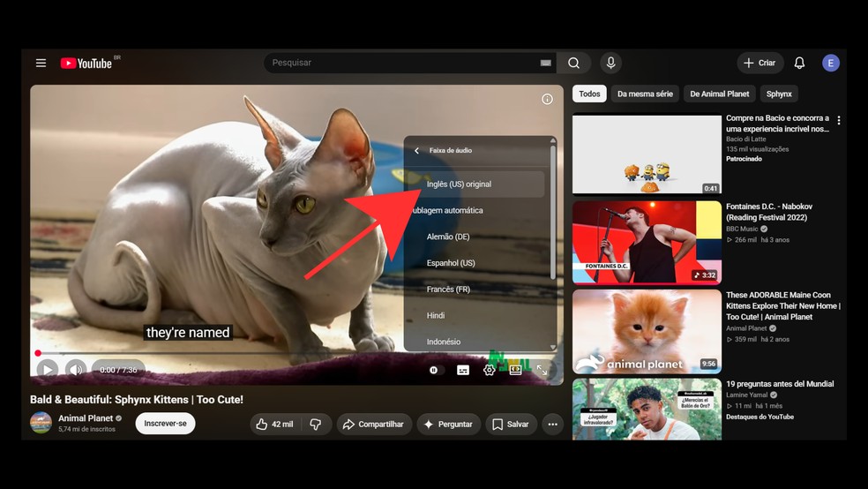This screenshot has height=489, width=868.
Task: Select the Todos filter chip
Action: coord(589,94)
